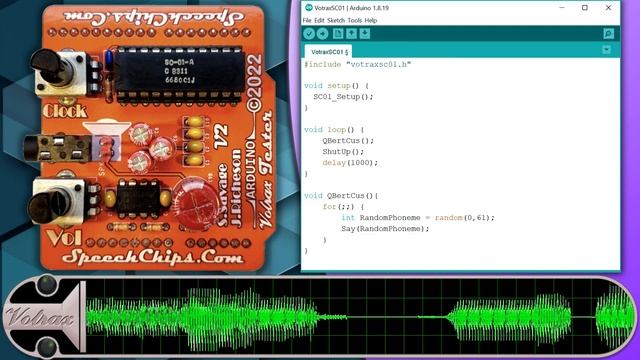
Task: Click the delay(1000); line
Action: tap(350, 163)
